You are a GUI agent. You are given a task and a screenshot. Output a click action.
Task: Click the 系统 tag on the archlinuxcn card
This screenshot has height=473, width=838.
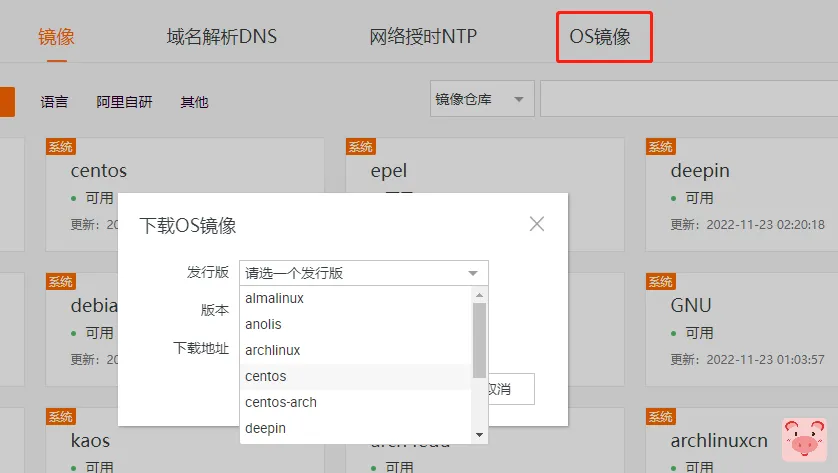click(x=661, y=416)
